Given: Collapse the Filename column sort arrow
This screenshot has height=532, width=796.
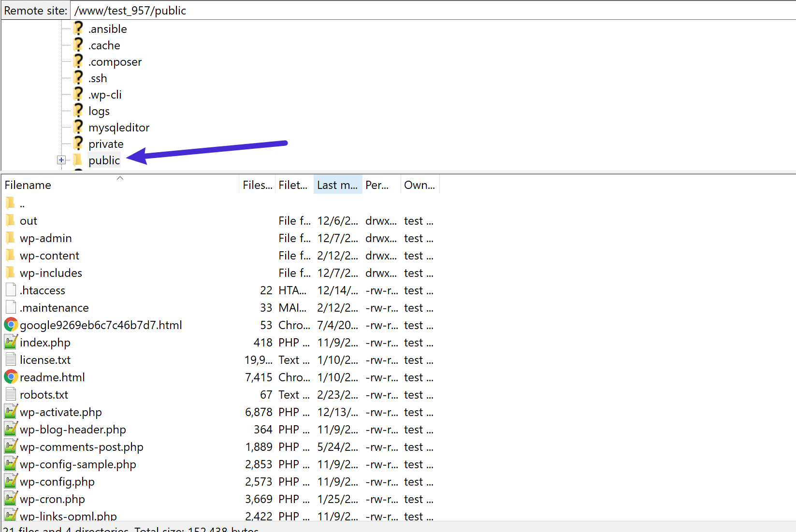Looking at the screenshot, I should pyautogui.click(x=120, y=178).
